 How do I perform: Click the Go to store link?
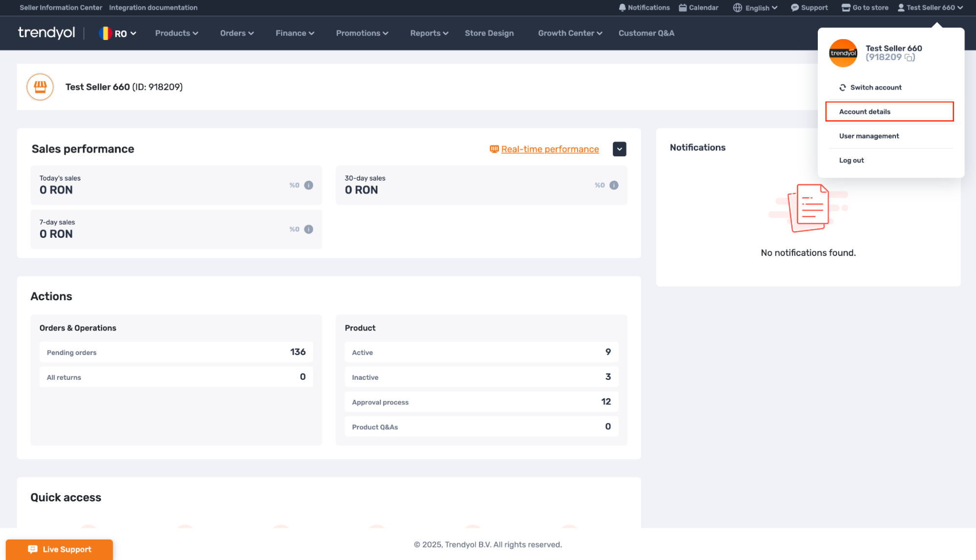pos(865,8)
